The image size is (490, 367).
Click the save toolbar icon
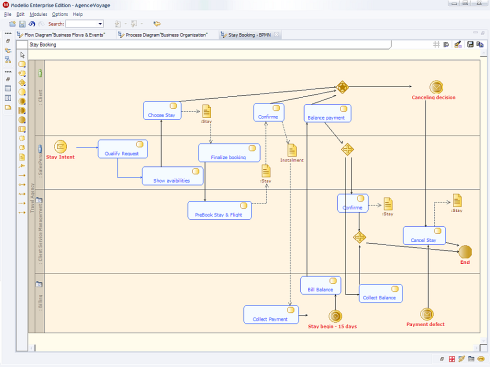tap(22, 24)
